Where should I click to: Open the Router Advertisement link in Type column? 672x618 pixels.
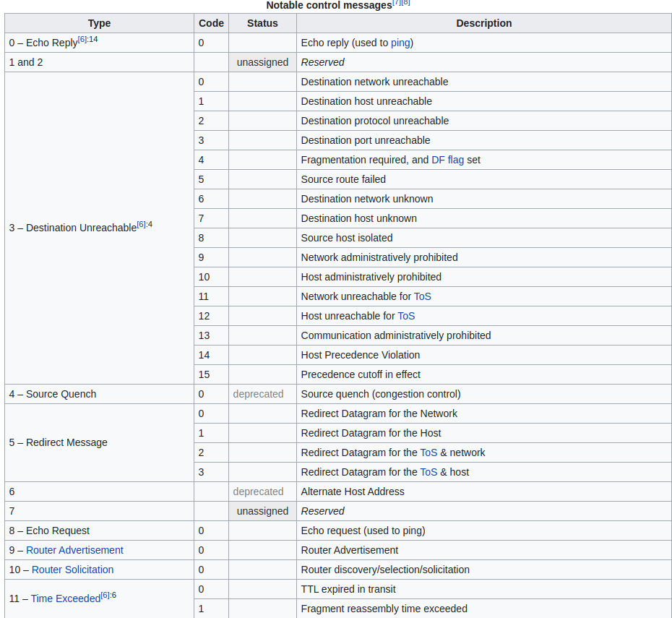74,550
